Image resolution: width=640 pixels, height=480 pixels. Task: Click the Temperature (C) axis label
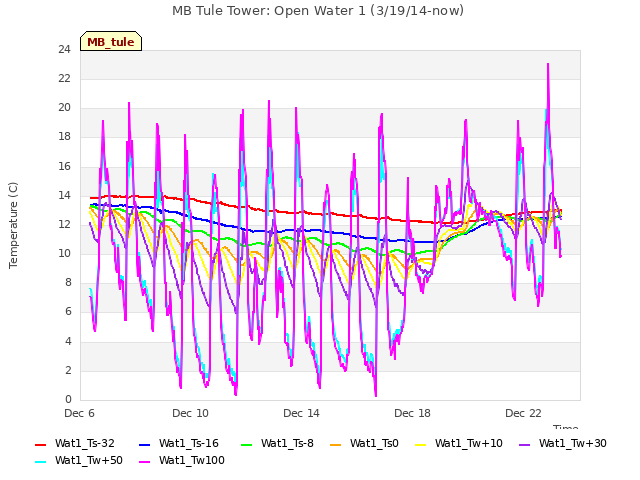coord(13,225)
